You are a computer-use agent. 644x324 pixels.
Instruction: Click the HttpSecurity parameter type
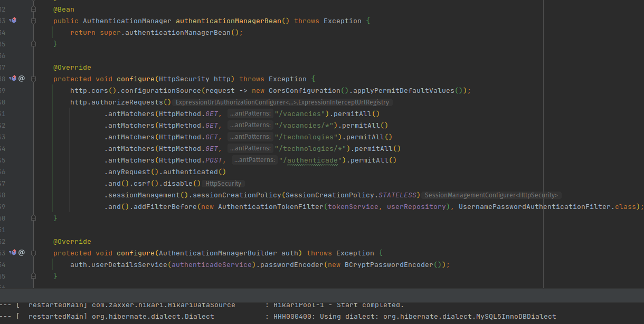click(x=184, y=79)
